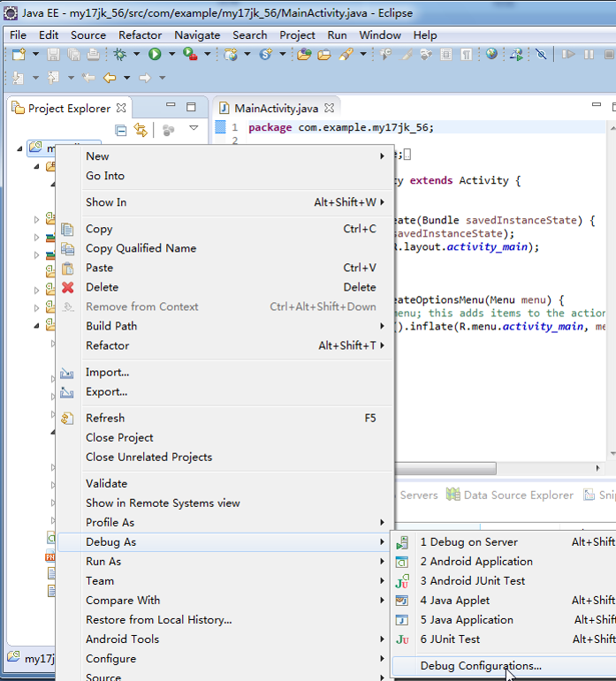Viewport: 616px width, 681px height.
Task: Open dropdown arrow beside External Tools icon
Action: (x=207, y=54)
